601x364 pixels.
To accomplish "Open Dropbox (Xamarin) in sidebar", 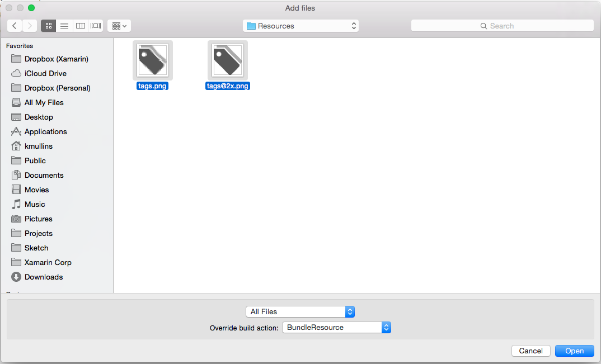I will (57, 59).
